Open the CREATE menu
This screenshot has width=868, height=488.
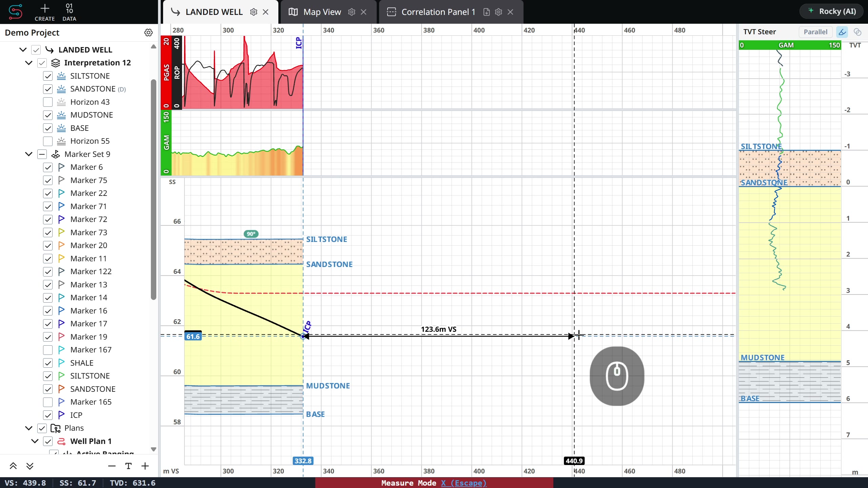[44, 12]
